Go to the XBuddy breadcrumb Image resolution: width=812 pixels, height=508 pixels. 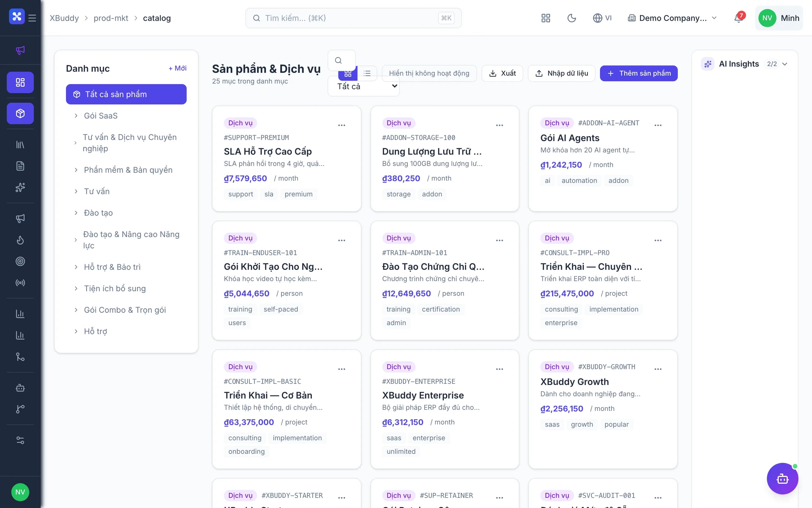click(64, 18)
